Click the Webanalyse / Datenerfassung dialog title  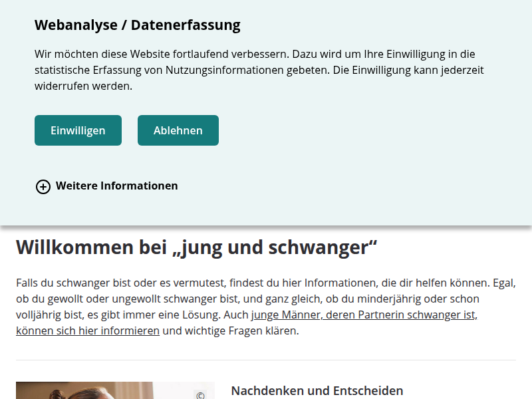pyautogui.click(x=137, y=25)
